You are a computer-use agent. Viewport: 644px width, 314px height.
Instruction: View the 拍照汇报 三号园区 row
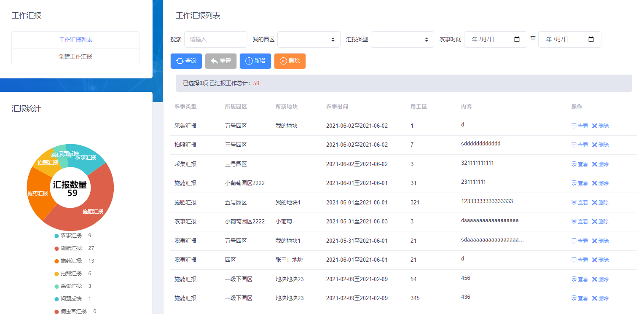[x=580, y=145]
